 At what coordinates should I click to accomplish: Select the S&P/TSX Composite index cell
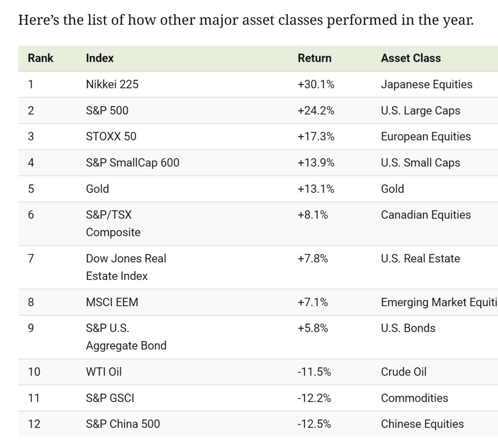(113, 223)
